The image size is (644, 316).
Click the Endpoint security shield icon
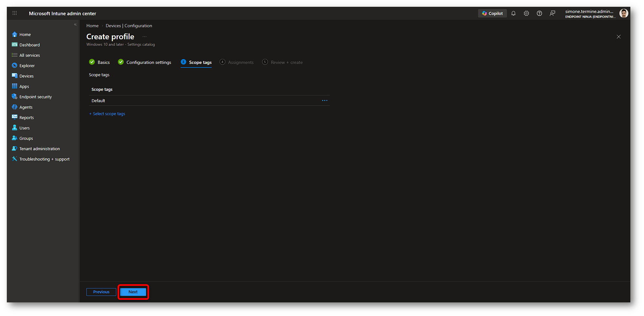[15, 97]
